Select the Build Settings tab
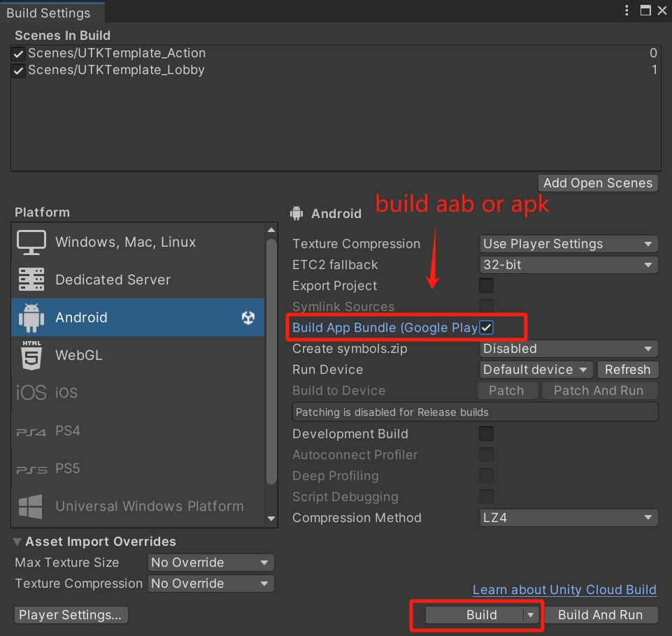 49,13
